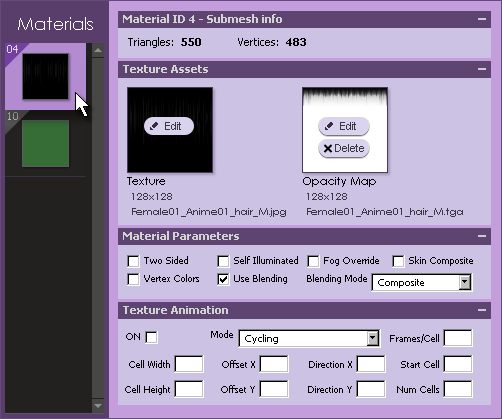Enable the Self Illuminated checkbox

click(223, 261)
